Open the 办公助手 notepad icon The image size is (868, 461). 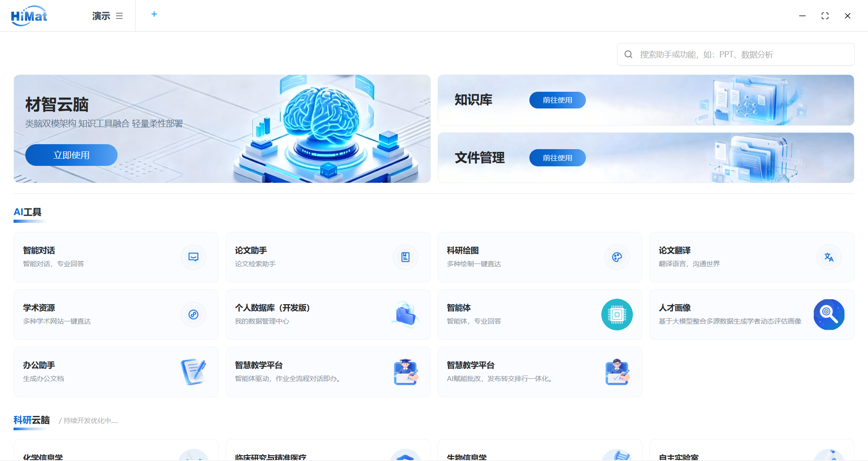pos(193,372)
